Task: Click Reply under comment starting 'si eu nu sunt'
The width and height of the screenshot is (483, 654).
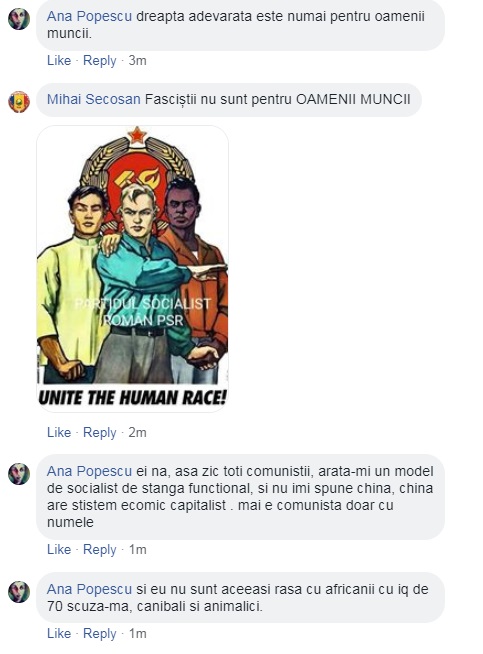Action: (100, 634)
